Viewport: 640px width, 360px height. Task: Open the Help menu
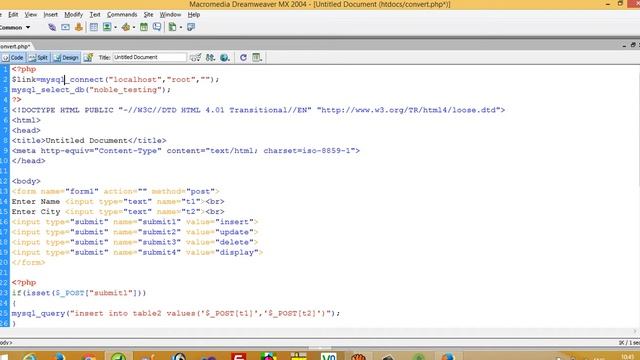pos(193,15)
